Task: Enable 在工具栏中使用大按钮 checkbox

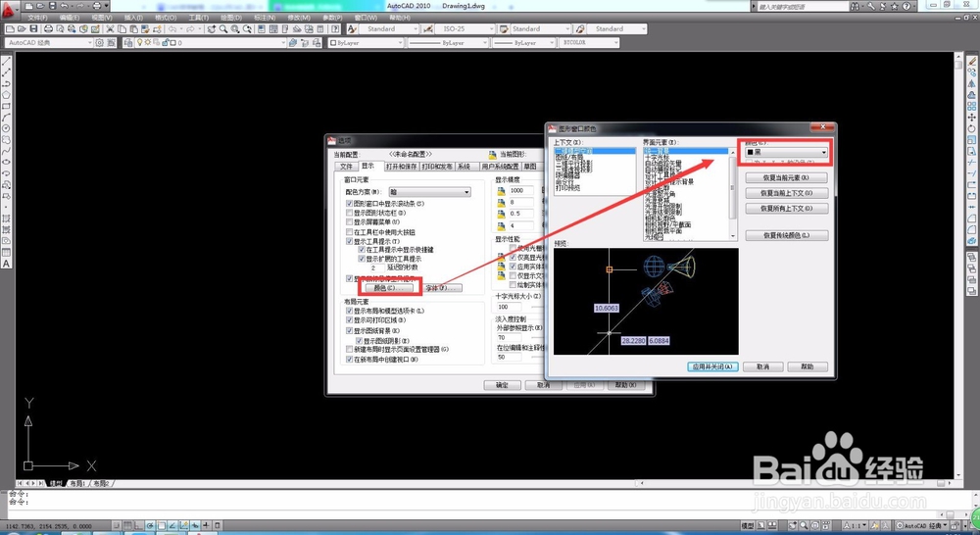Action: click(x=350, y=232)
